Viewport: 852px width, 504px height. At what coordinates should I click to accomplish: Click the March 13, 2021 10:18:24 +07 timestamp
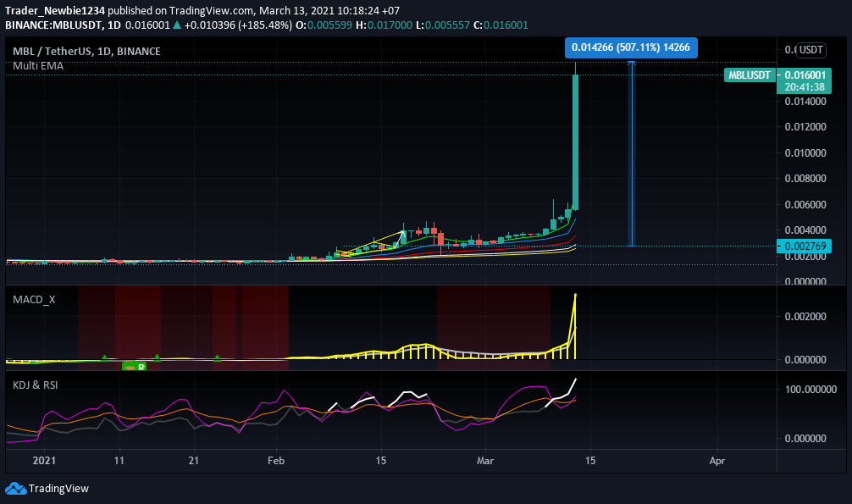pos(329,10)
